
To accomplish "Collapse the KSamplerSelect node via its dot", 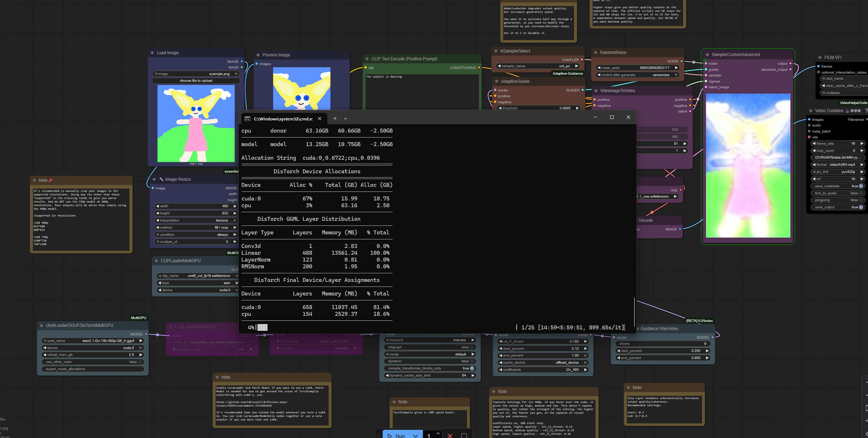I will coord(496,51).
